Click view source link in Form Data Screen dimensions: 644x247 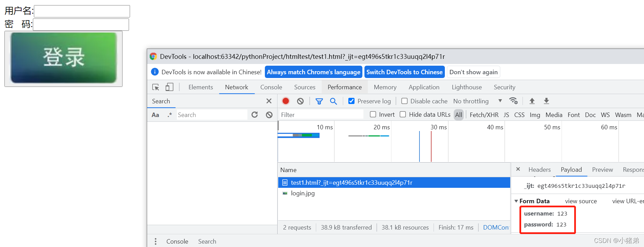pyautogui.click(x=581, y=201)
